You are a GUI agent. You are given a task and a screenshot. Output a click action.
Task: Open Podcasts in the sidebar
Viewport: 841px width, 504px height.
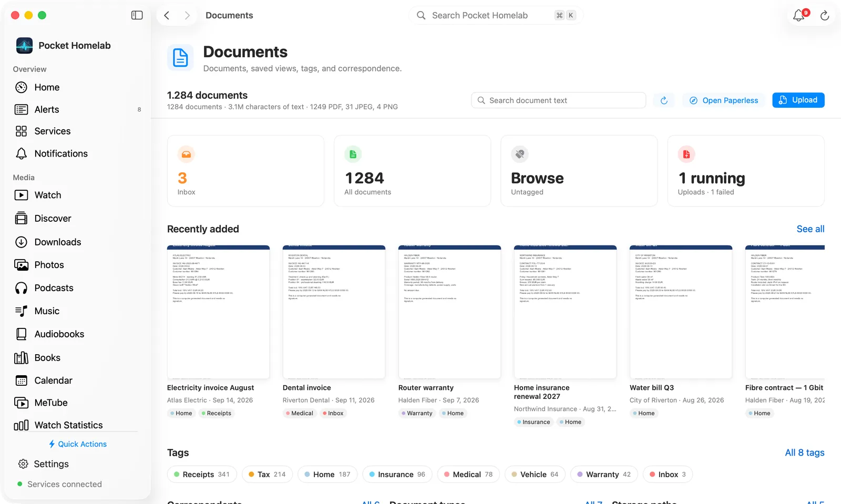tap(78, 288)
